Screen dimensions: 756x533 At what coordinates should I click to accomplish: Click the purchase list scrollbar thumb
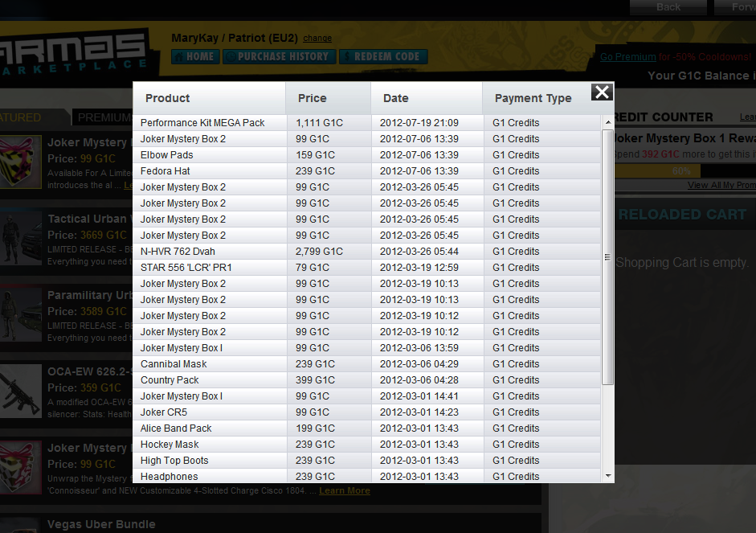[x=607, y=257]
